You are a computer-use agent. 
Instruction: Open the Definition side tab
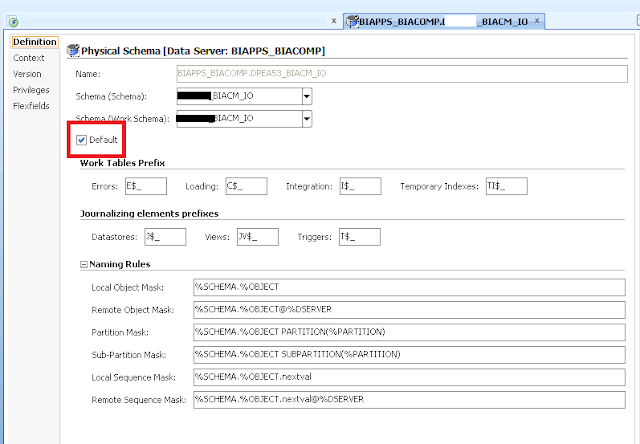pyautogui.click(x=35, y=42)
